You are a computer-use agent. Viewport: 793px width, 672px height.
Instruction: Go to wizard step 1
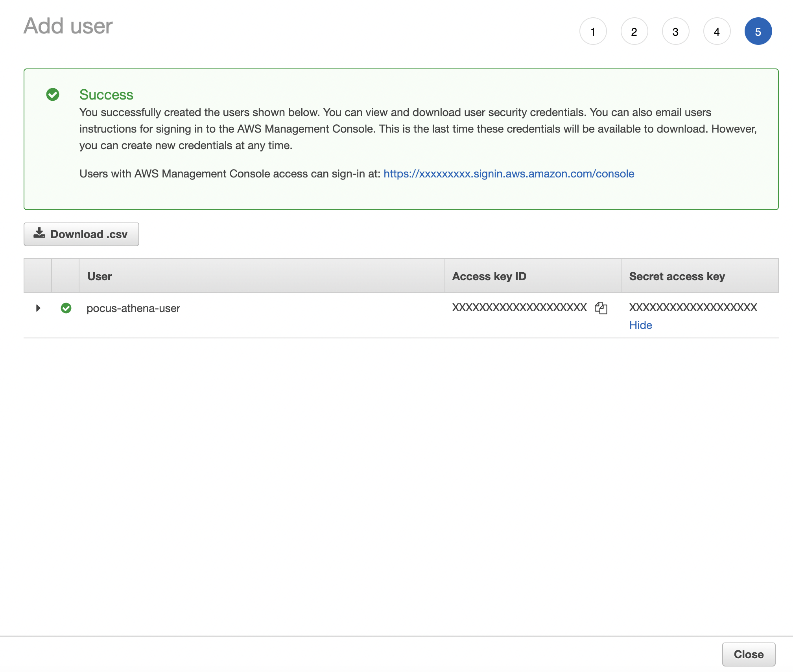click(593, 31)
